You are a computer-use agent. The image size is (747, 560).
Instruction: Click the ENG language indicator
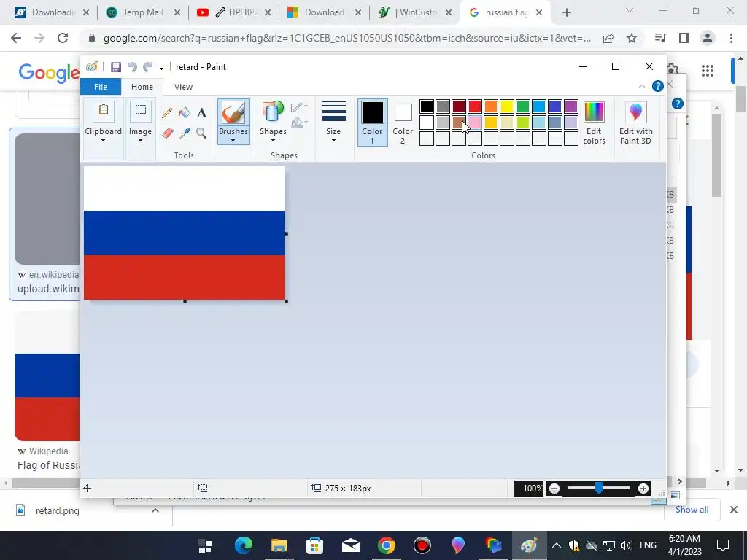tap(648, 545)
